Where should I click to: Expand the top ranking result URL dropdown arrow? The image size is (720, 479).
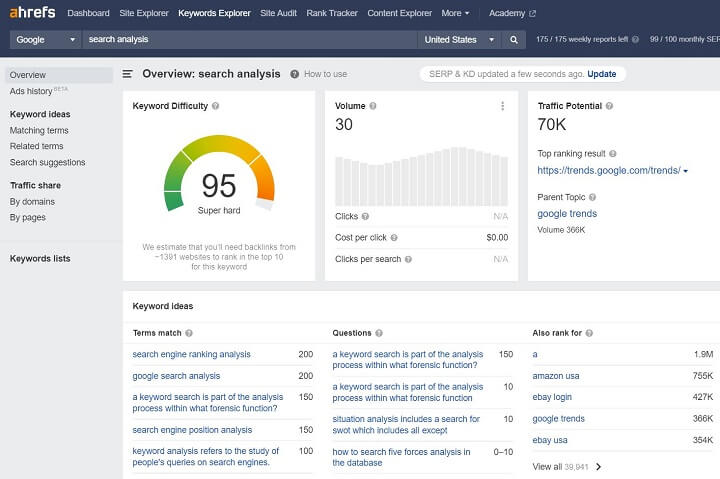click(x=686, y=171)
